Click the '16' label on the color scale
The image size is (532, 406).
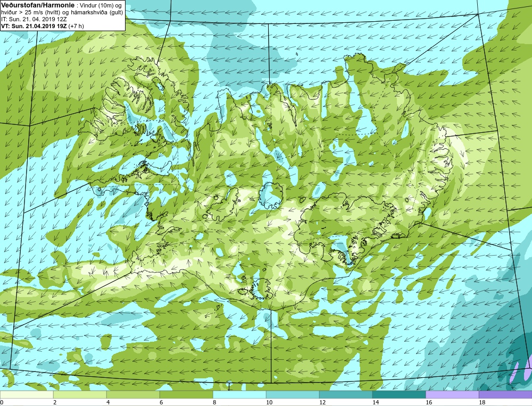(429, 403)
